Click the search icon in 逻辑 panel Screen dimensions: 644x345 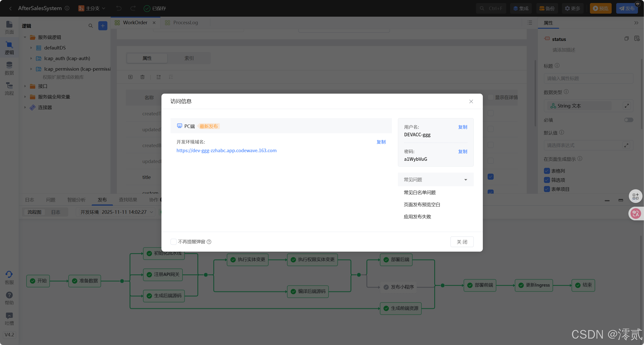(91, 26)
